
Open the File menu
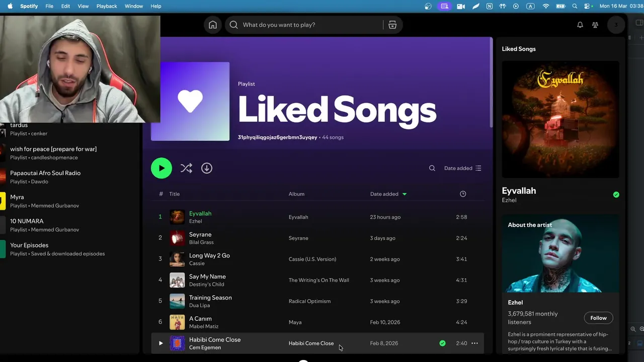(49, 6)
